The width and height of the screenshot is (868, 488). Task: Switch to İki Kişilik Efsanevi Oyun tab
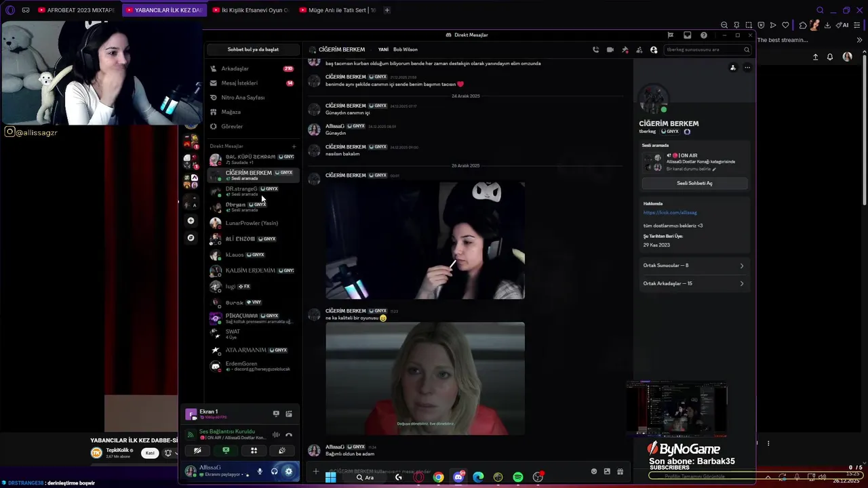click(x=250, y=10)
